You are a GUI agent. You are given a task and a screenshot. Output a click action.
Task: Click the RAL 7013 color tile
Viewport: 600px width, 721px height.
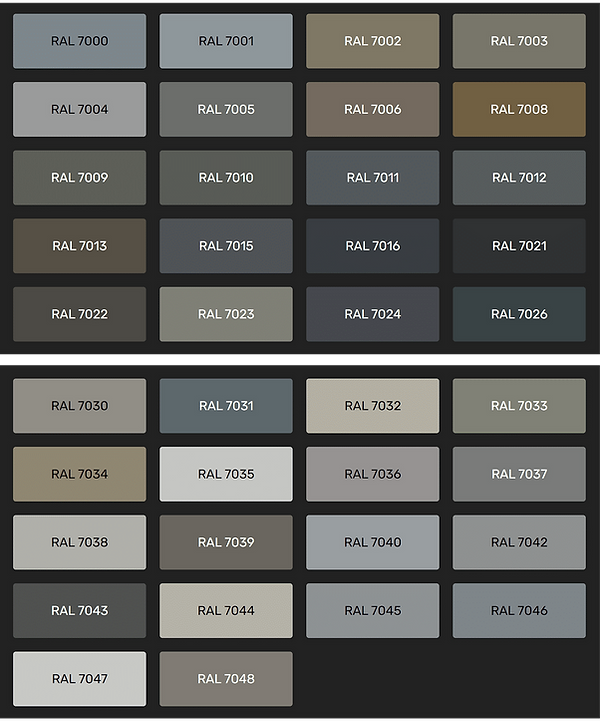tap(80, 245)
